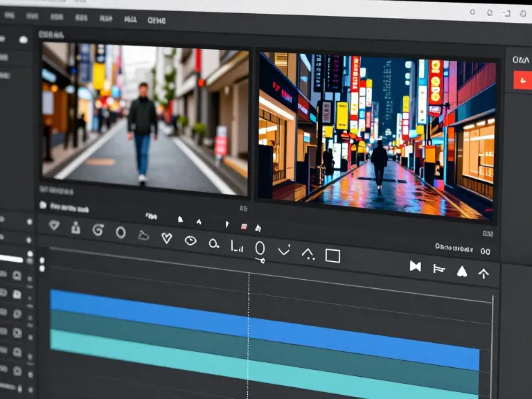This screenshot has height=399, width=532.
Task: Open the second menu bar item
Action: coord(33,16)
